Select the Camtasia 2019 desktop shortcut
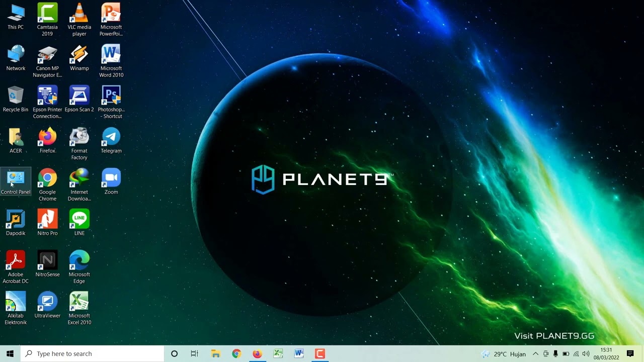The width and height of the screenshot is (644, 362). click(x=47, y=20)
